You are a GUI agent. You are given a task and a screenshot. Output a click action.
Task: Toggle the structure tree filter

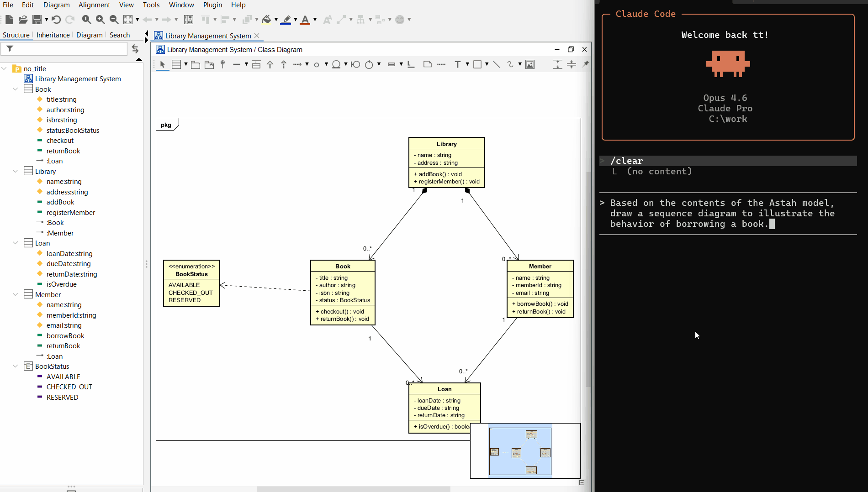9,48
